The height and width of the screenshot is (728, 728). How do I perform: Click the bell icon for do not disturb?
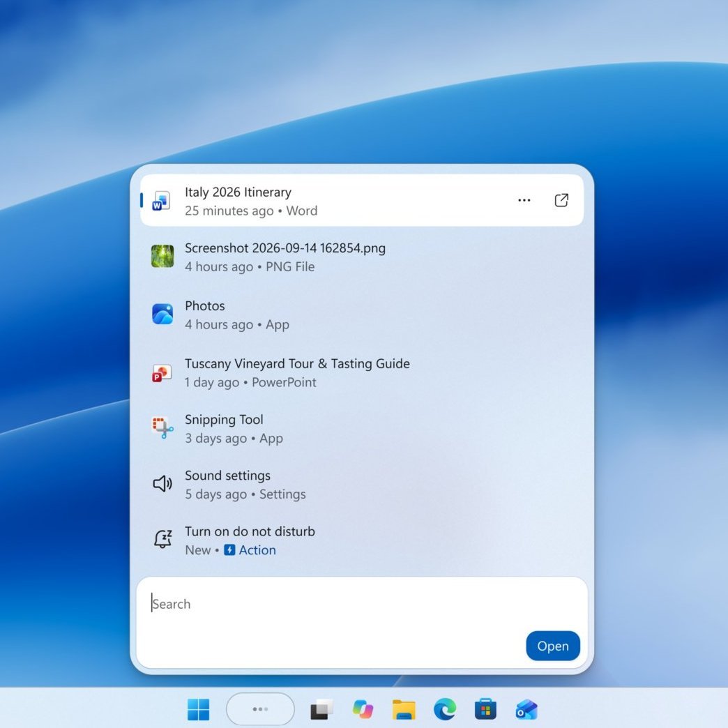pos(163,540)
